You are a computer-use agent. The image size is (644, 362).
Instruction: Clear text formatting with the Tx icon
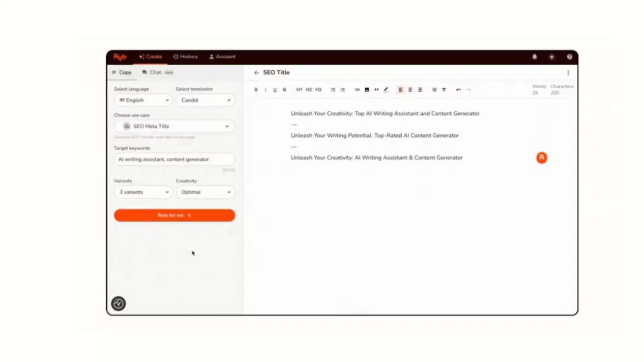(444, 90)
